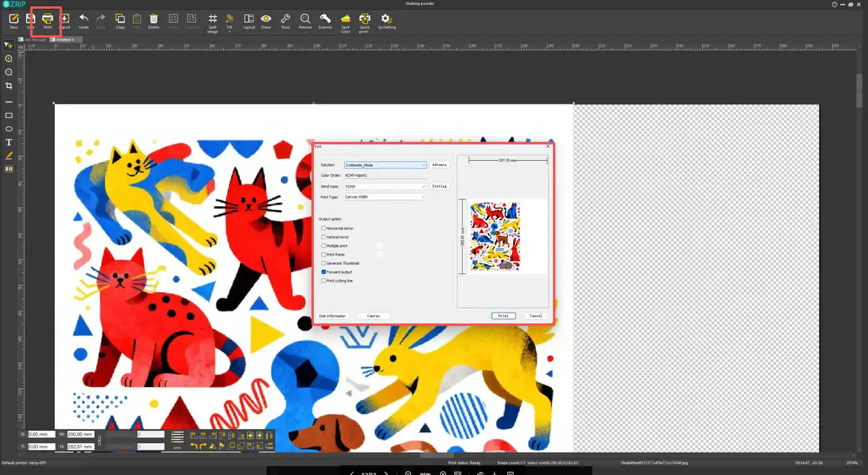
Task: Click the New document toolbar icon
Action: [14, 21]
